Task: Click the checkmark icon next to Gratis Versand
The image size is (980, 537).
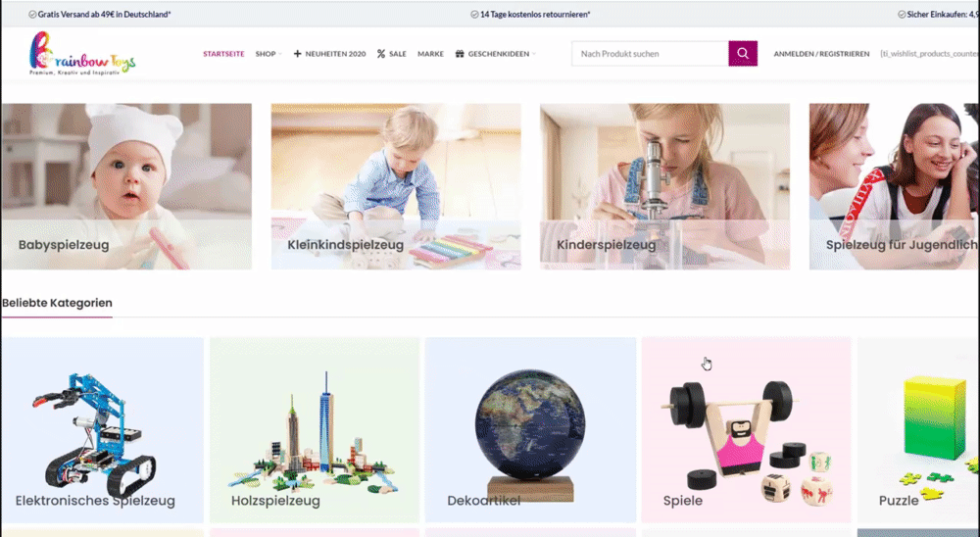Action: pyautogui.click(x=32, y=15)
